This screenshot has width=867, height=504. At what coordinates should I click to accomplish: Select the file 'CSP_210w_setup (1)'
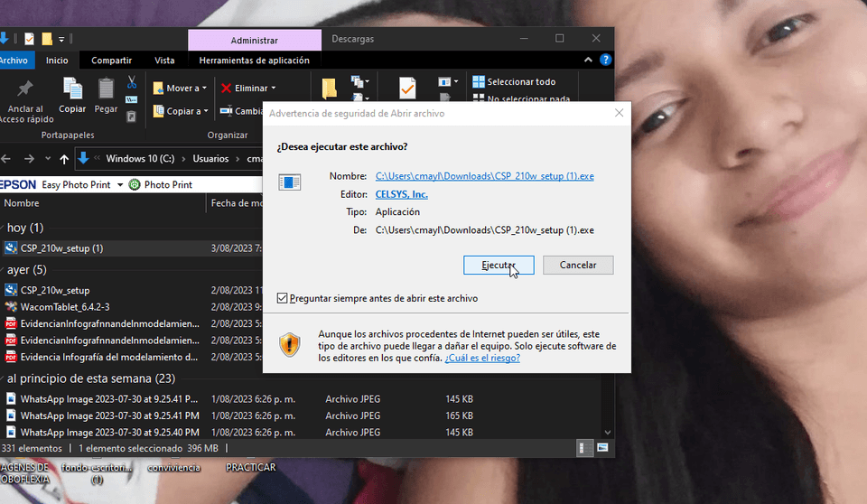tap(61, 248)
